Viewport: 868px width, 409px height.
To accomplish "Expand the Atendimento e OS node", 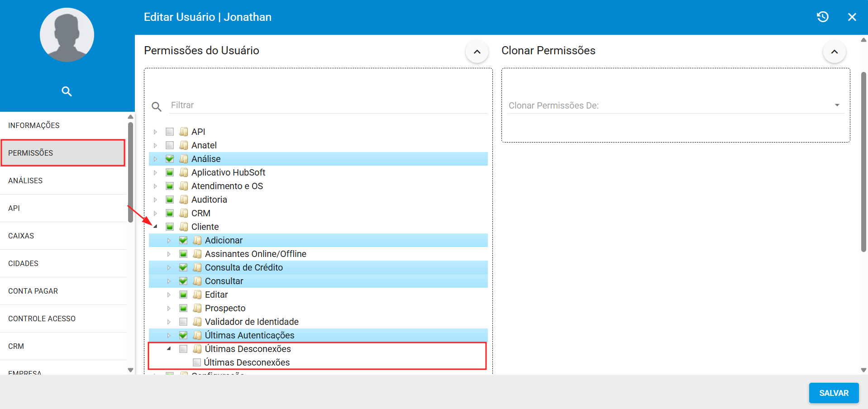I will 156,186.
